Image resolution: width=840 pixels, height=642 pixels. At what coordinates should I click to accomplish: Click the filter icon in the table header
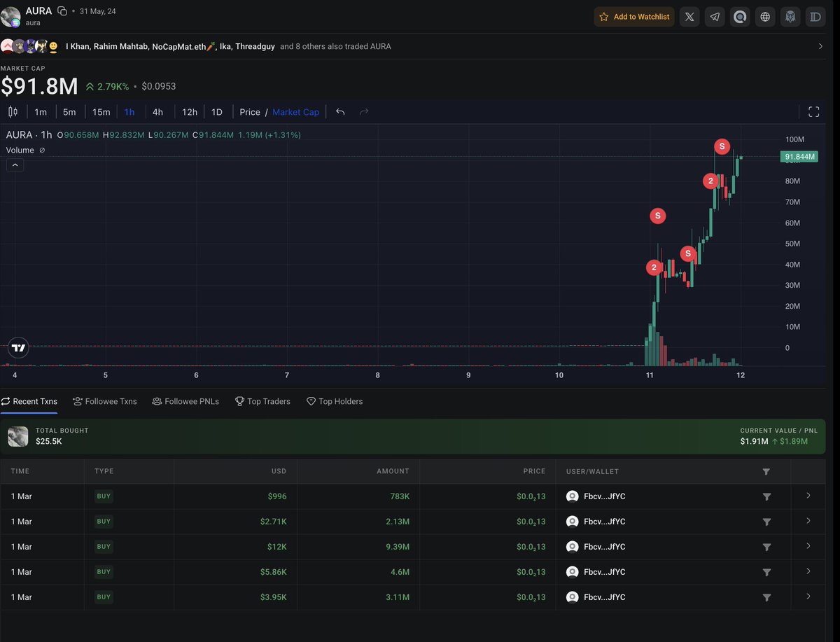(766, 472)
